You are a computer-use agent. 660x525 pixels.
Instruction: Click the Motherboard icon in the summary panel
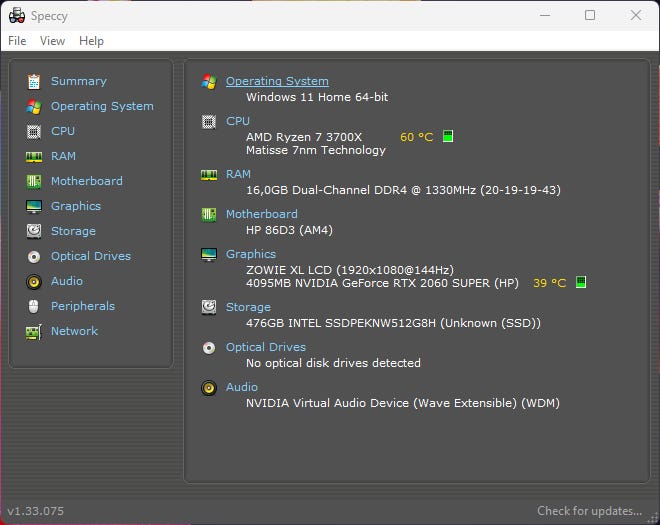click(209, 215)
